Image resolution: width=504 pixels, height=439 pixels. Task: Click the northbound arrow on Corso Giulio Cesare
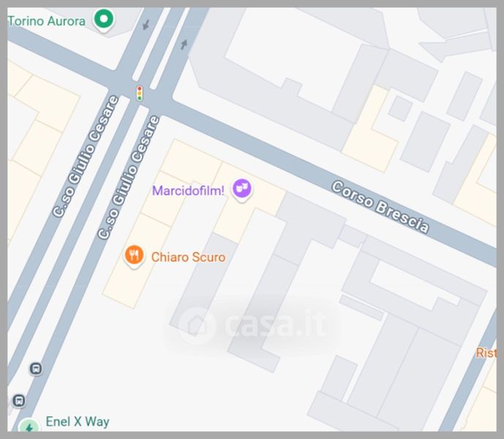184,45
